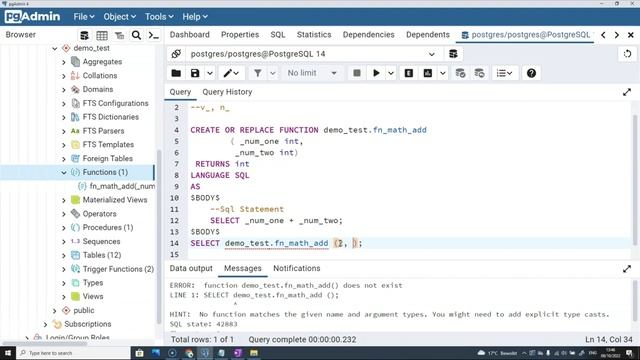Click the browser tree vertical scrollbar

pos(159,237)
